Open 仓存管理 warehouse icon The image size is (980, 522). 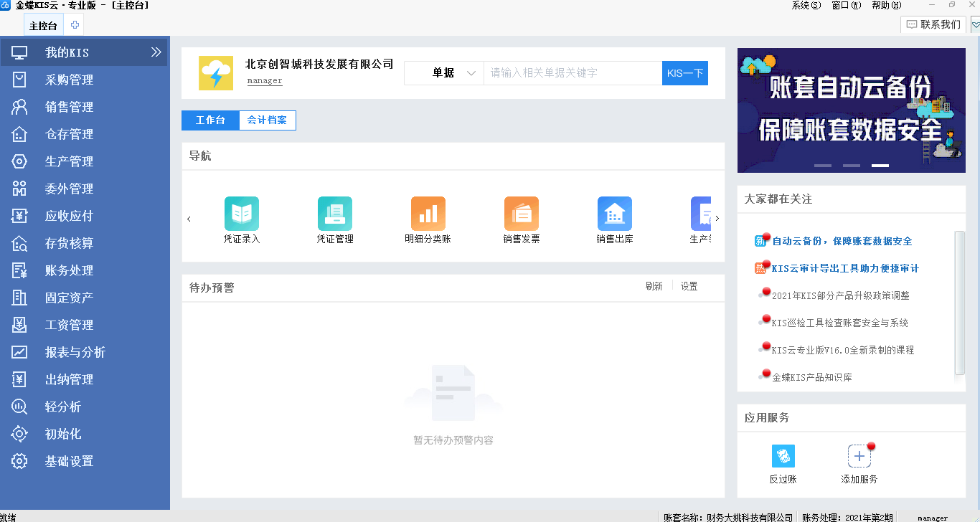(x=19, y=134)
